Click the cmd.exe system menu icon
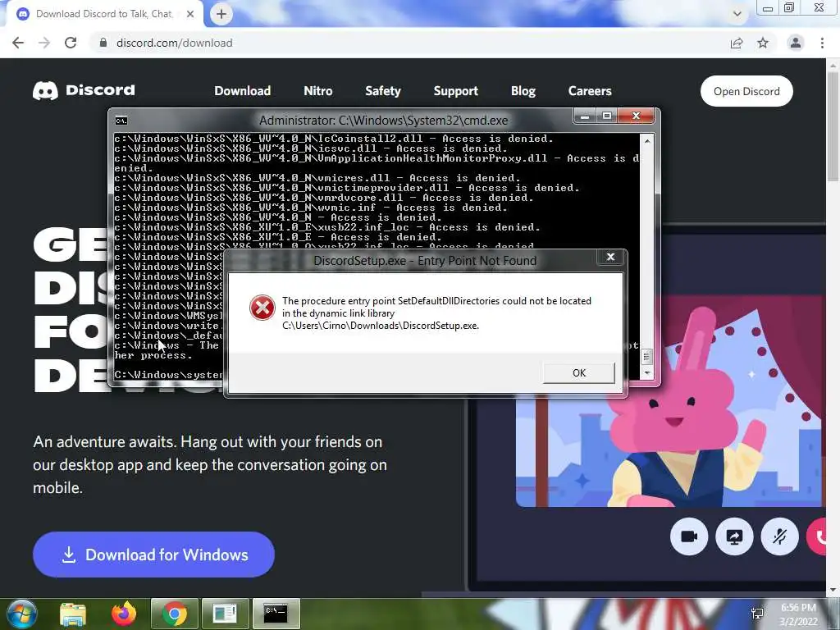 (x=121, y=121)
